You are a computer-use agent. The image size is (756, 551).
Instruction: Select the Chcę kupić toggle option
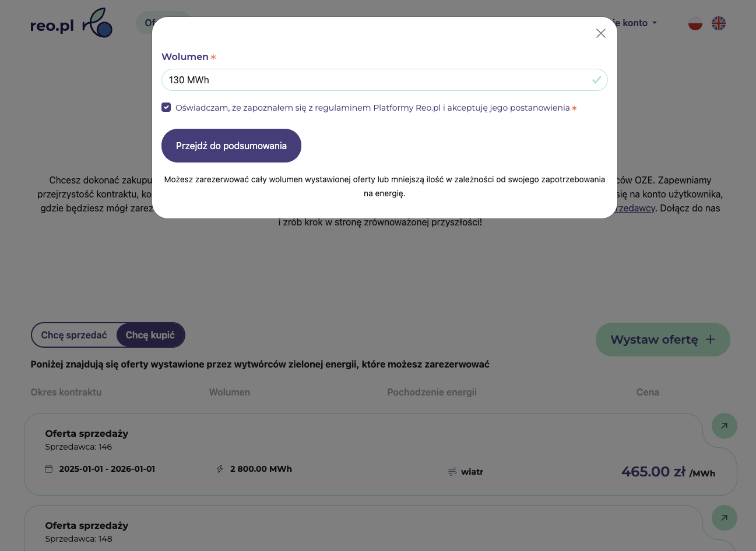tap(150, 335)
